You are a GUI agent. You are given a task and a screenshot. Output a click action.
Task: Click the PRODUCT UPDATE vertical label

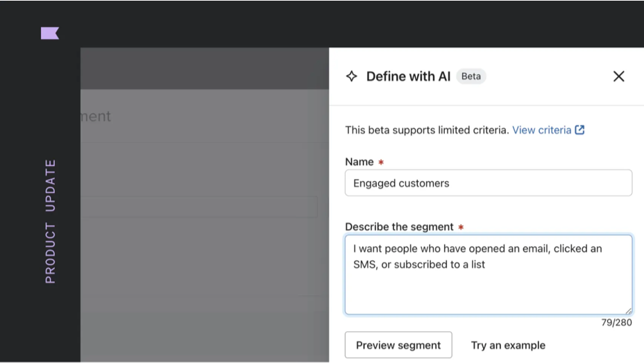(50, 221)
